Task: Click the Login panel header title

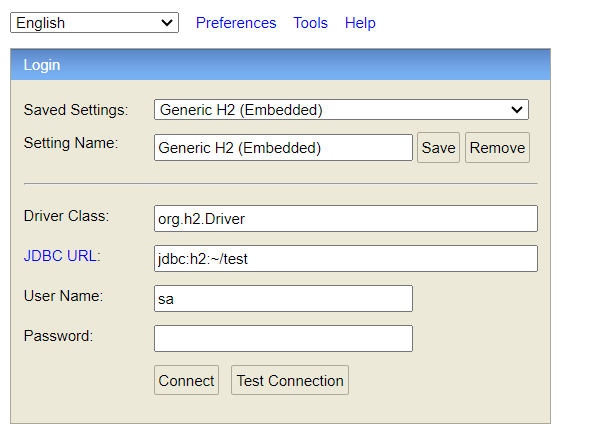Action: tap(42, 65)
